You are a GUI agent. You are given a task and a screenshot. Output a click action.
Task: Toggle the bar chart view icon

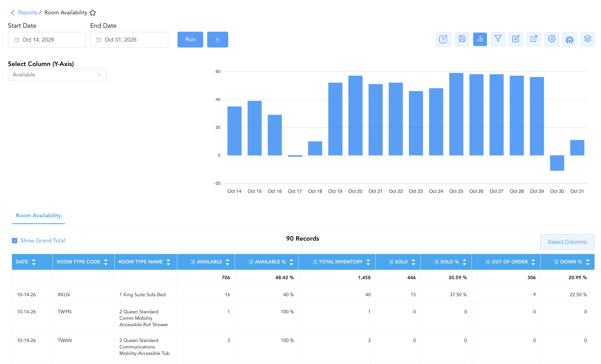click(x=480, y=39)
